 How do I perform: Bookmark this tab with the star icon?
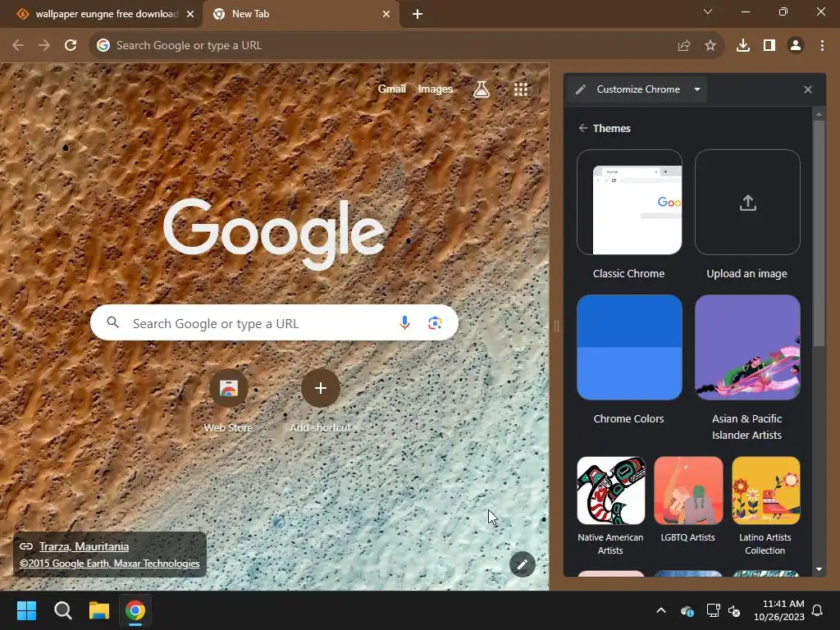click(710, 46)
